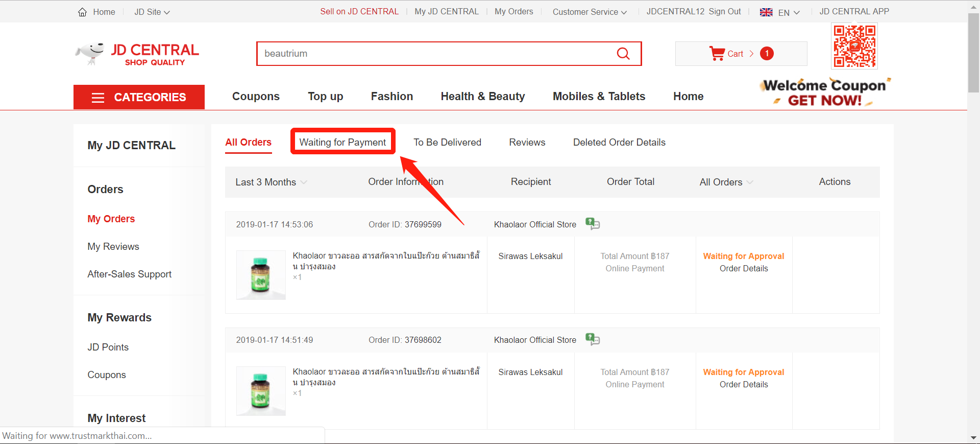Click Waiting for Approval on order 37698602
Screen dimensions: 980x444
(744, 372)
